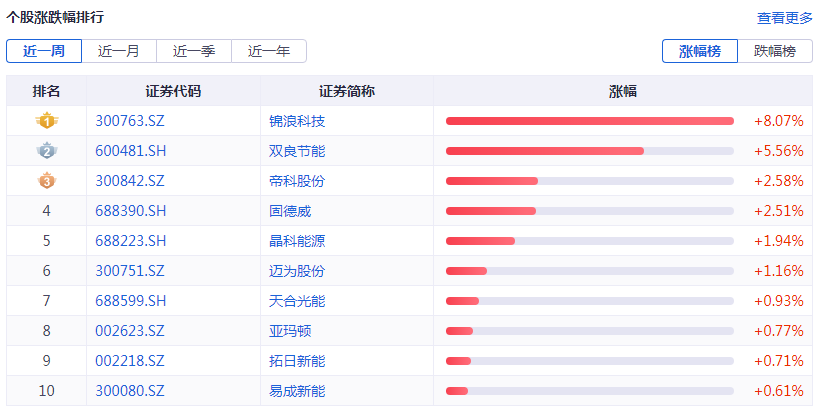Click the 涨幅 column header
The width and height of the screenshot is (821, 414).
[623, 91]
